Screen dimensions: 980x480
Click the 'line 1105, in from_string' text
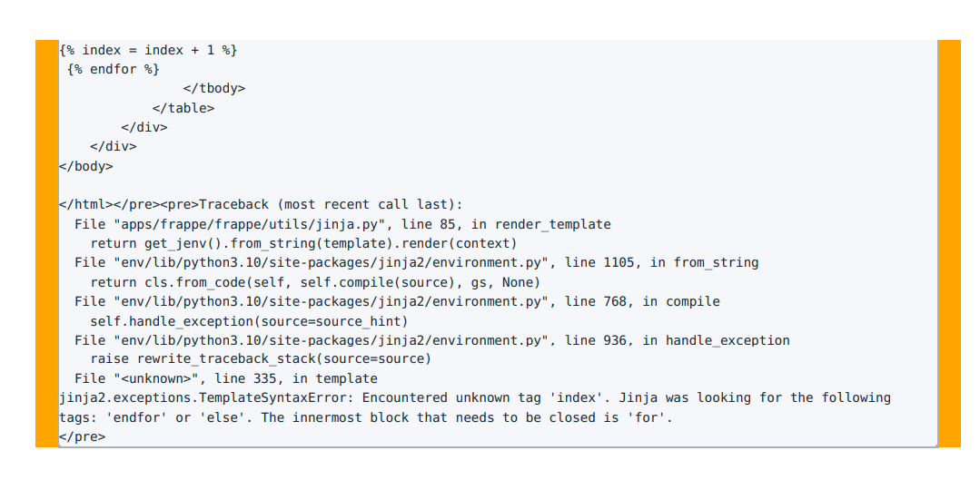[x=662, y=263]
